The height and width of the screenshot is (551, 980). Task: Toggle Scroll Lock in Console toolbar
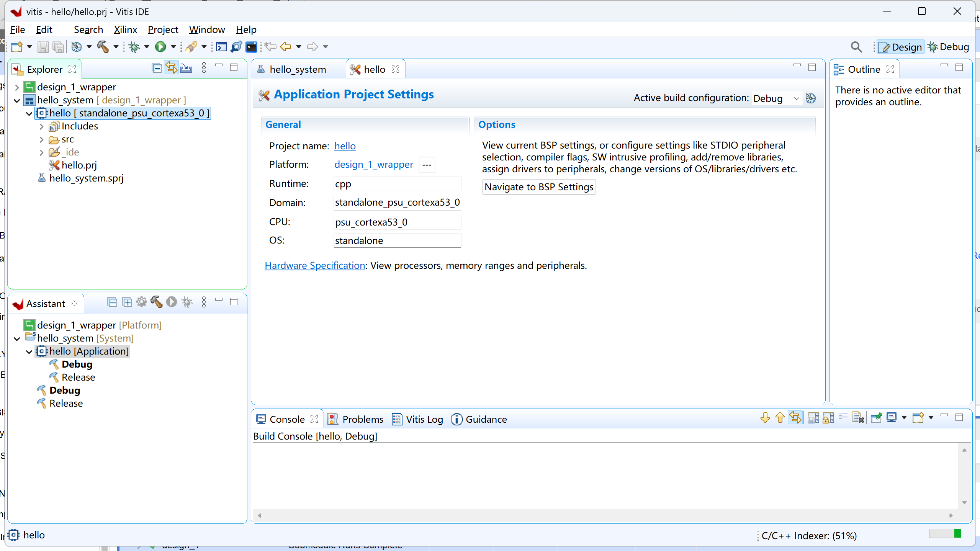pos(828,418)
